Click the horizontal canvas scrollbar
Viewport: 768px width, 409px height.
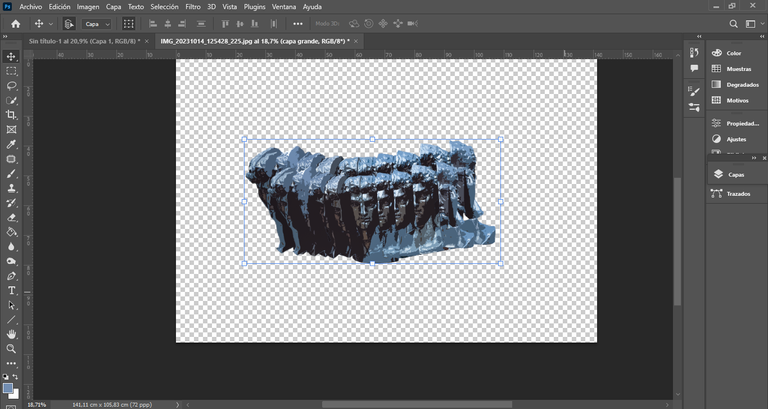click(417, 405)
